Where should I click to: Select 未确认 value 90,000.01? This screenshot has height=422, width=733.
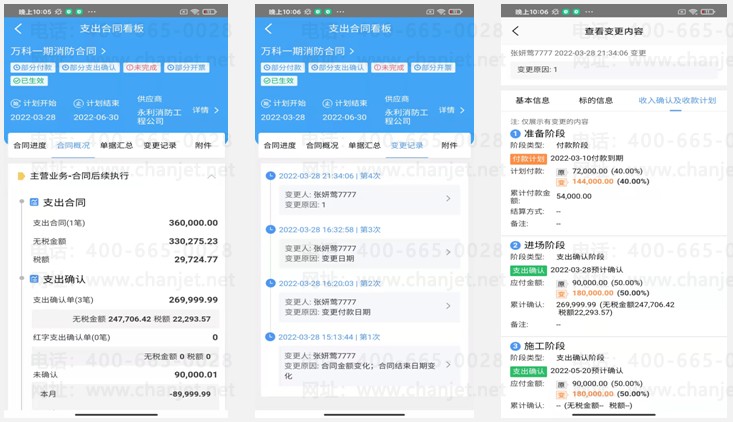[x=196, y=375]
